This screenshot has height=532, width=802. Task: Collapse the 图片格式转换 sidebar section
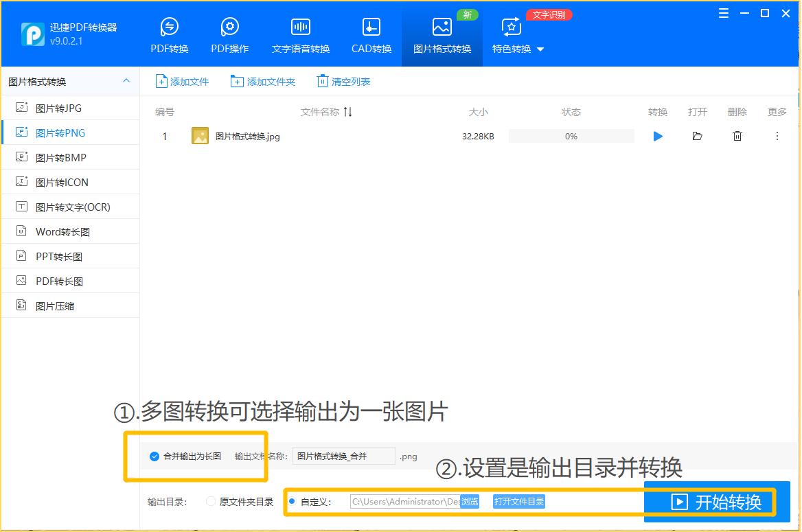(126, 81)
